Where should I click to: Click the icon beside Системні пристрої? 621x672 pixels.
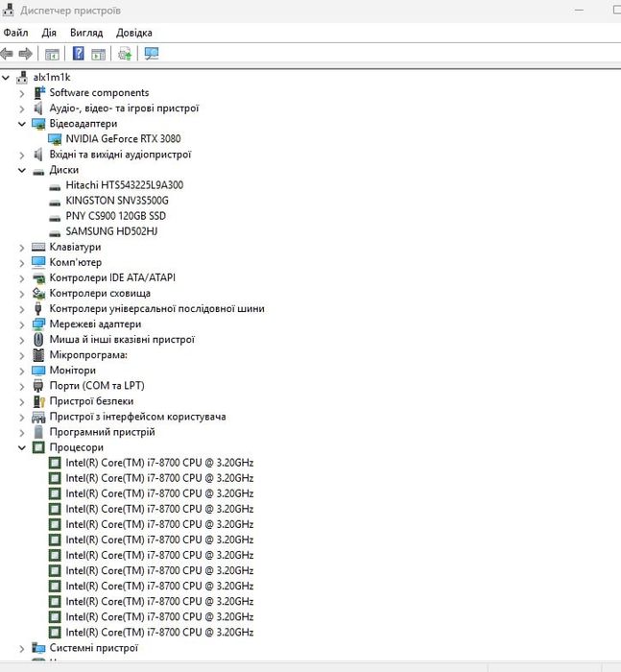38,648
